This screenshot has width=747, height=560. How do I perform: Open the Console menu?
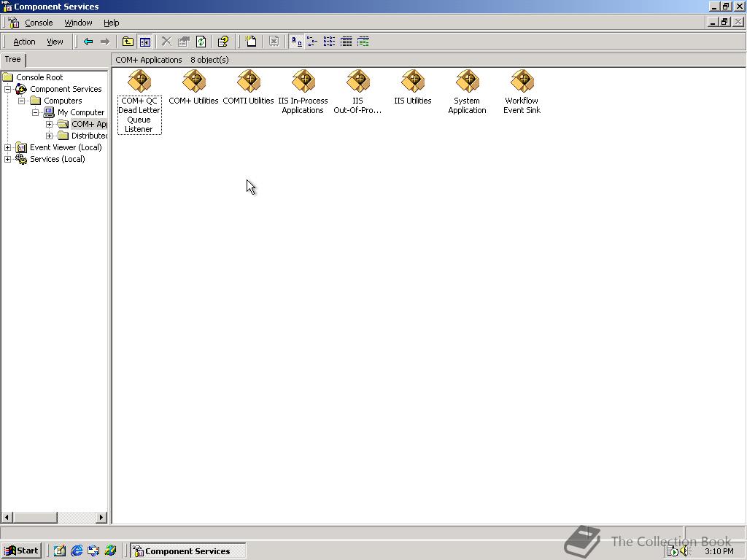click(x=39, y=23)
